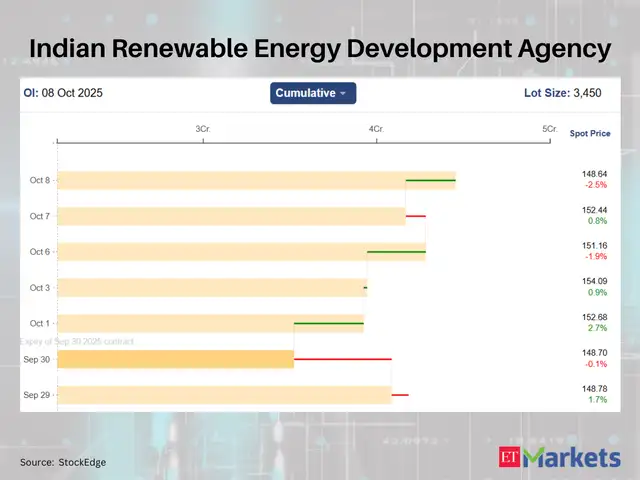
Task: Select the Oct 6 green change line
Action: 396,252
